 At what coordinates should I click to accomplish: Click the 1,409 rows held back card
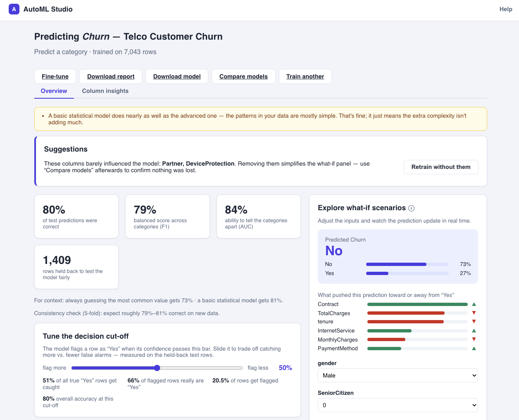(x=76, y=267)
